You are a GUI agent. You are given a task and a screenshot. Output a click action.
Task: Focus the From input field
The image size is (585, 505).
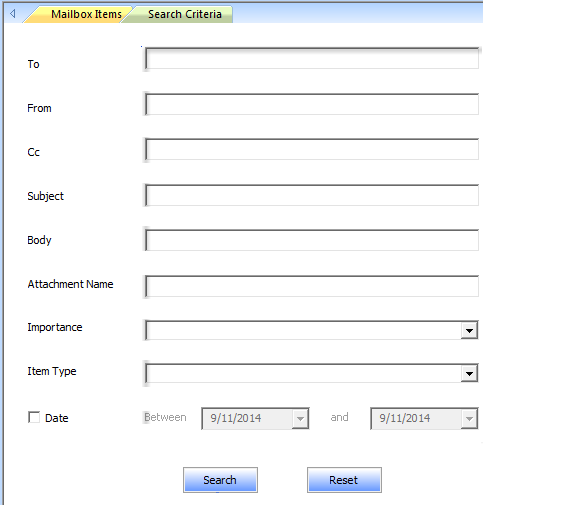point(312,104)
